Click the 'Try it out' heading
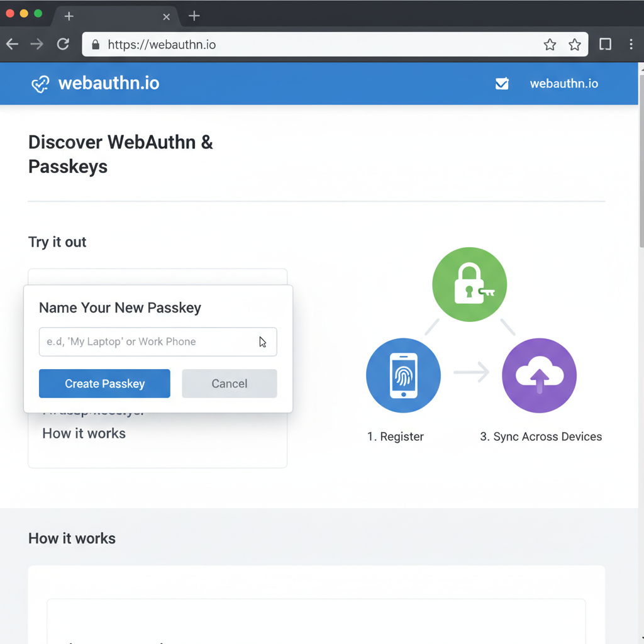 pyautogui.click(x=57, y=242)
